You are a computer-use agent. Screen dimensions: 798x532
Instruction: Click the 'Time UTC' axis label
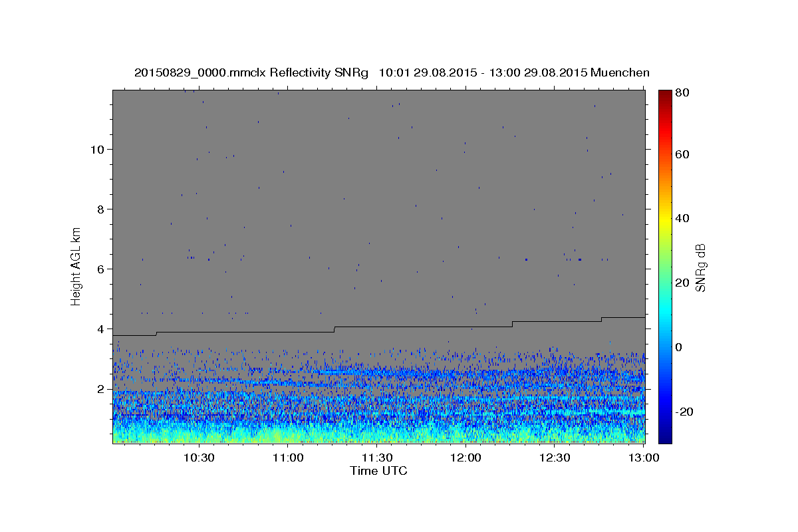click(x=378, y=471)
